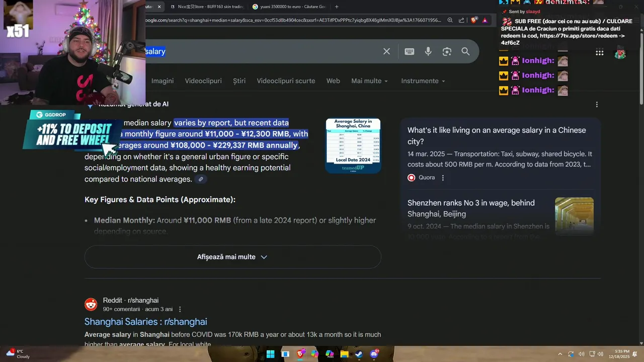644x362 pixels.
Task: Open Steam from the taskbar
Action: pos(359,354)
